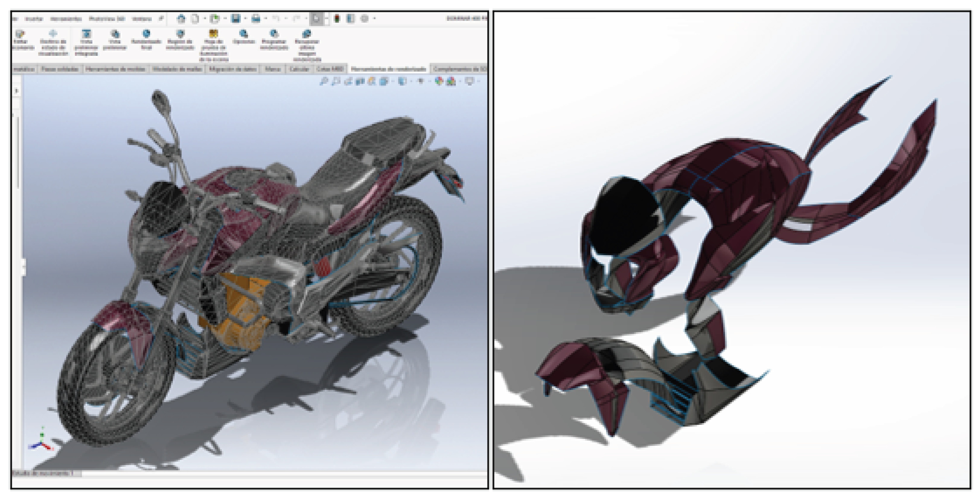Expand the Save dropdown arrow
Image resolution: width=980 pixels, height=497 pixels.
pyautogui.click(x=245, y=18)
